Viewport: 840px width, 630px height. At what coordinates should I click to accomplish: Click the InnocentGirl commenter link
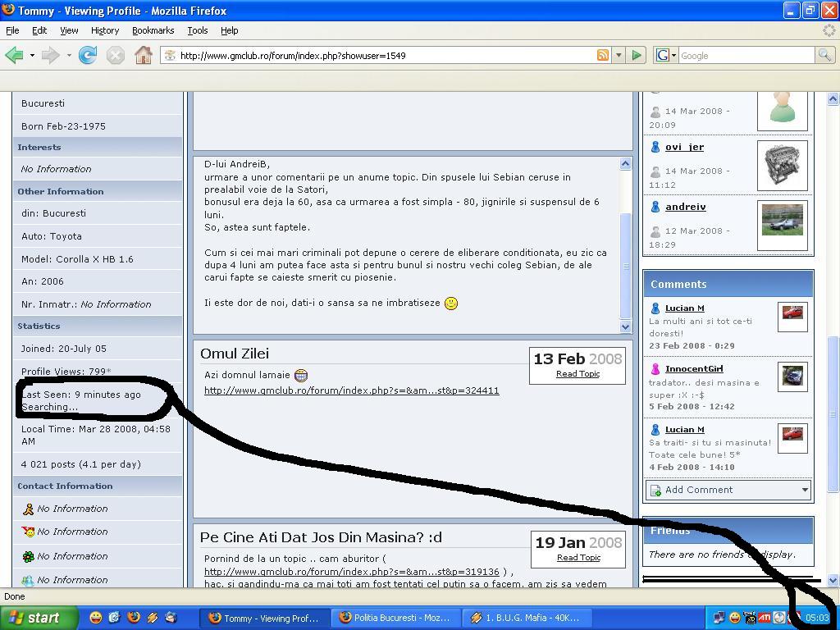pos(693,369)
